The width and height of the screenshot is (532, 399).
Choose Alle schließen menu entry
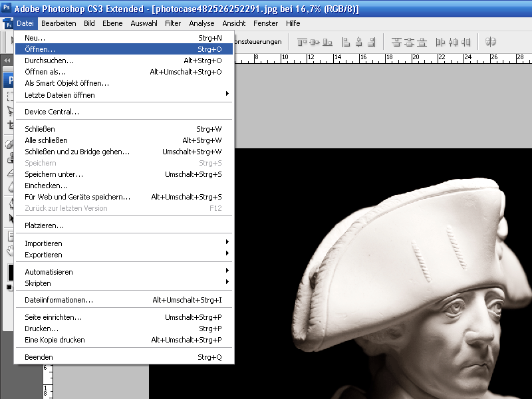click(x=124, y=140)
